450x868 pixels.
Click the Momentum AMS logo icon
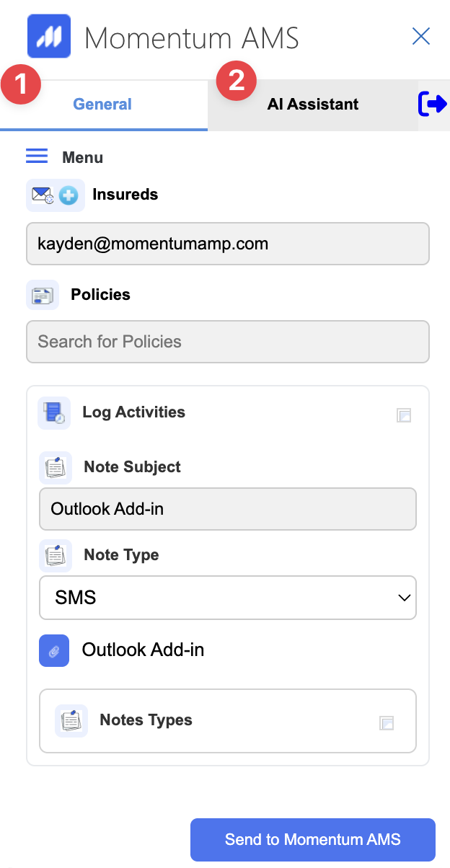pyautogui.click(x=48, y=37)
